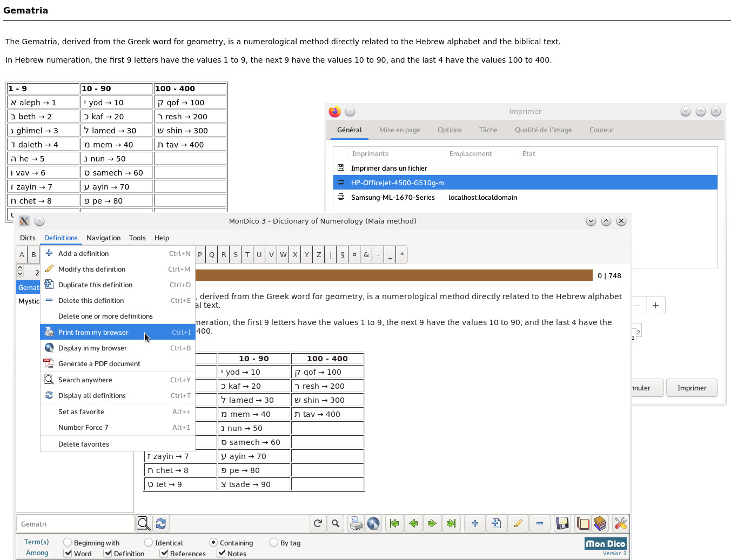Select Imprimer dans un fichier printer
The image size is (731, 560).
point(525,168)
